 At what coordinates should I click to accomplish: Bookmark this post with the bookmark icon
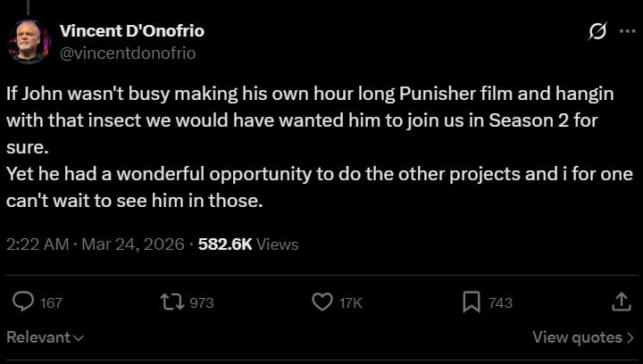click(x=472, y=302)
